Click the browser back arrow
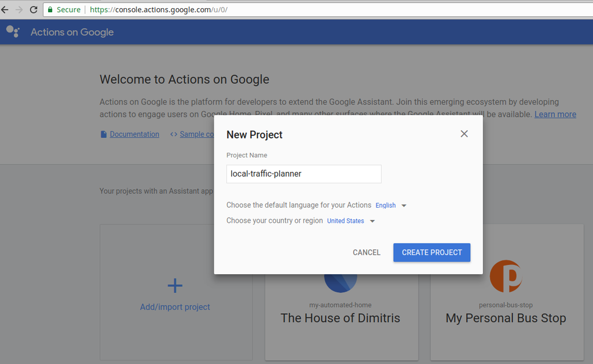 [5, 9]
